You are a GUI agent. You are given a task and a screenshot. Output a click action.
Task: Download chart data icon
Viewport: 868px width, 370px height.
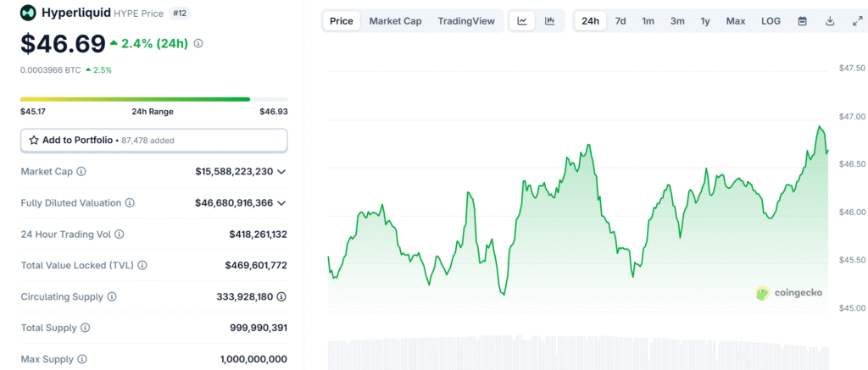(x=830, y=21)
